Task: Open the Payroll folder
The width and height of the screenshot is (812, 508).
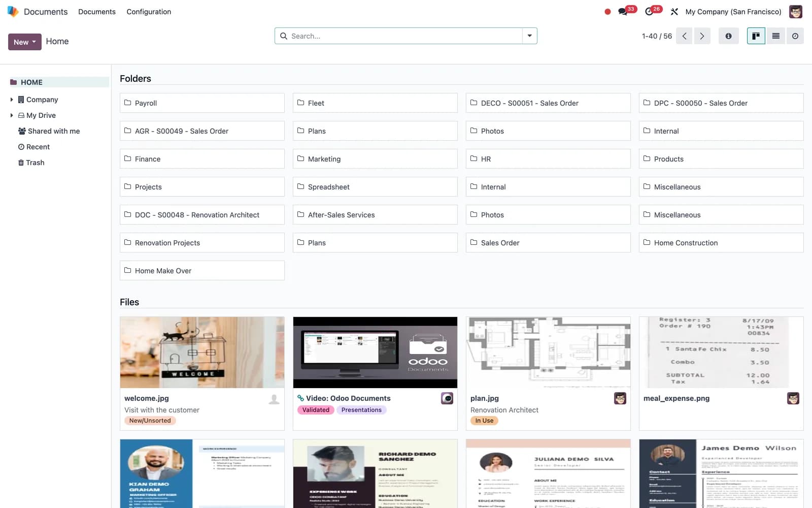Action: (x=202, y=103)
